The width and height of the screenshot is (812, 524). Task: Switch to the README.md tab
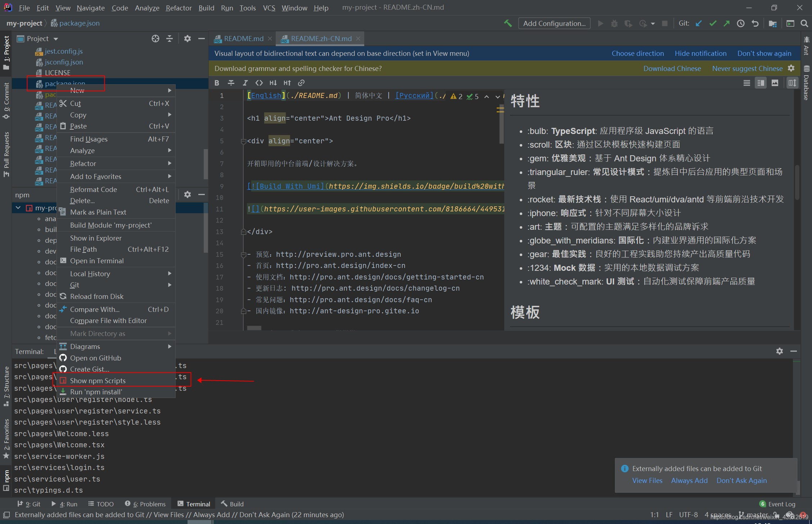(x=243, y=39)
